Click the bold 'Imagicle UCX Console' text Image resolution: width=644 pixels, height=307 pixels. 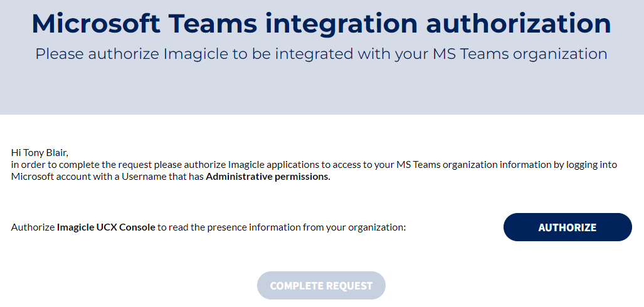(106, 227)
